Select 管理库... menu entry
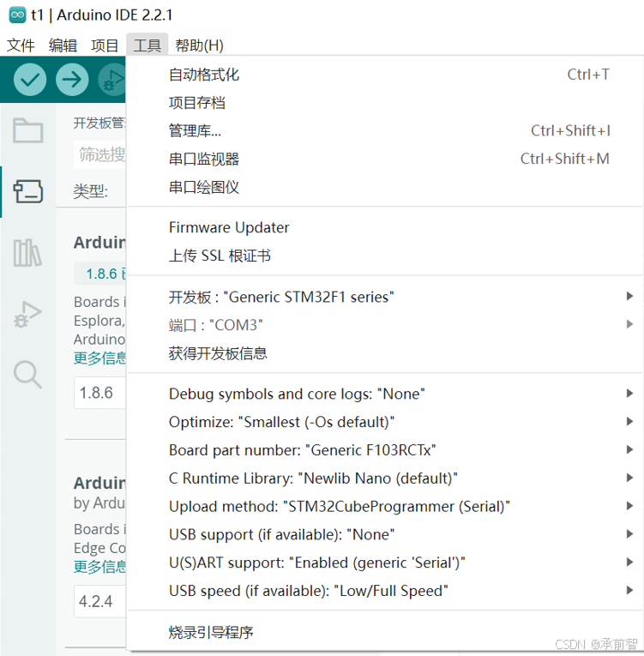This screenshot has width=644, height=656. 385,131
